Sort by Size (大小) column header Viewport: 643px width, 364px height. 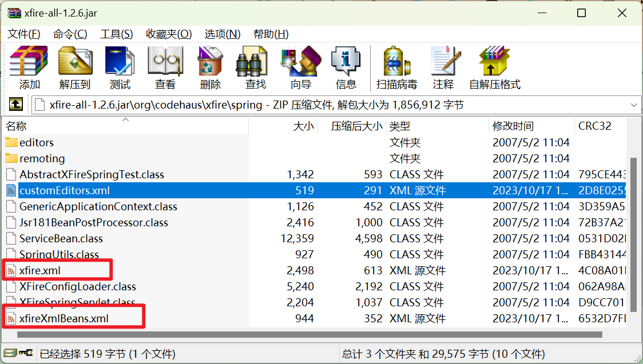coord(283,126)
